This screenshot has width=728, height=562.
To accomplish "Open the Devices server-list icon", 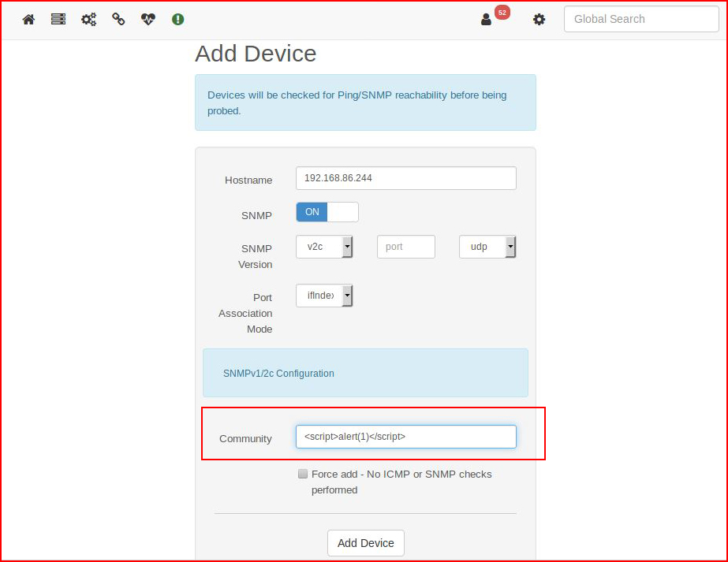I will pyautogui.click(x=58, y=19).
